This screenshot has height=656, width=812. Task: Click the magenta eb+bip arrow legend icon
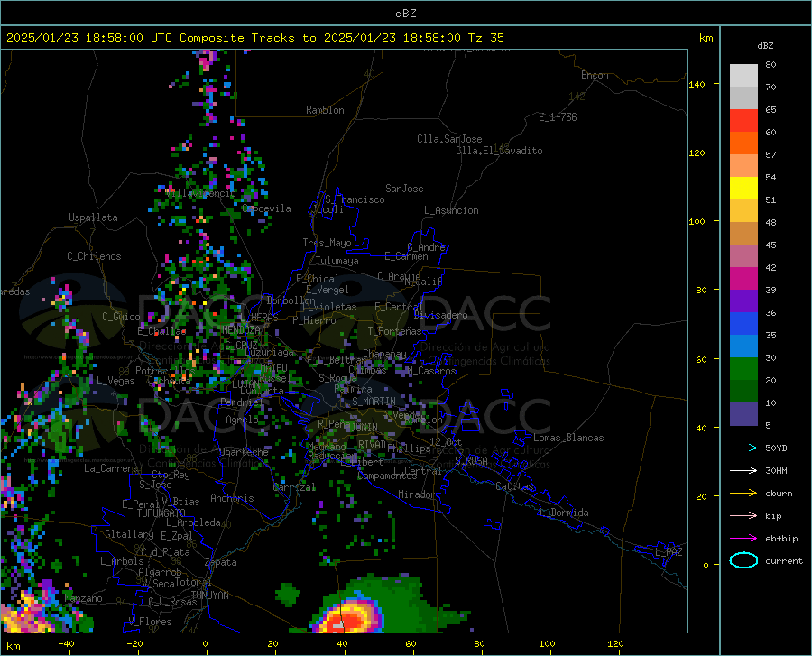click(743, 538)
